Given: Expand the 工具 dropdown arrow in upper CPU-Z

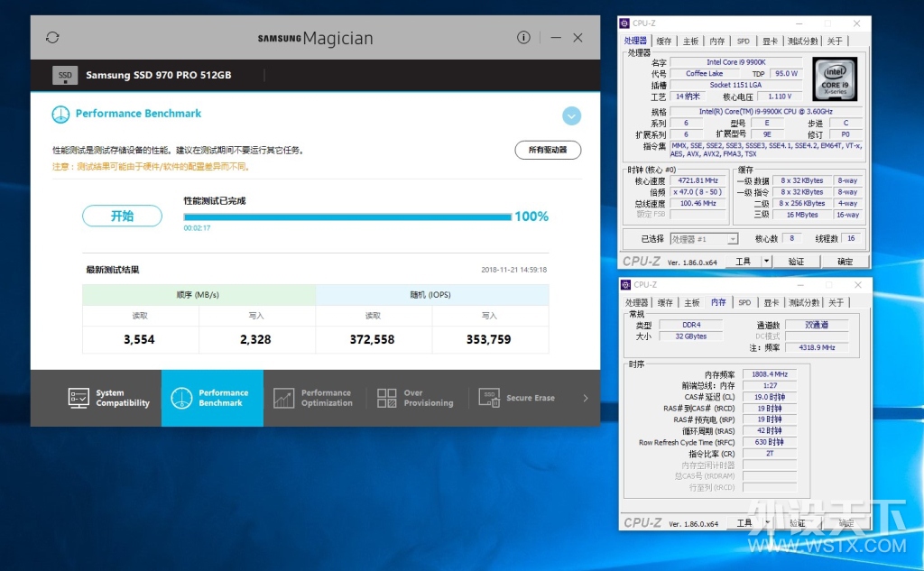Looking at the screenshot, I should [x=767, y=261].
